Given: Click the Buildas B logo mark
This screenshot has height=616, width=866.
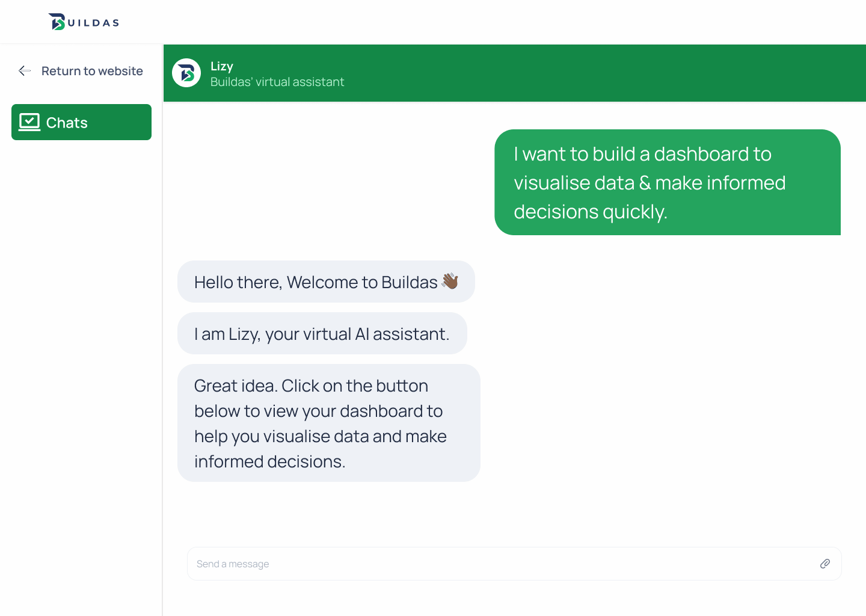Looking at the screenshot, I should point(57,22).
